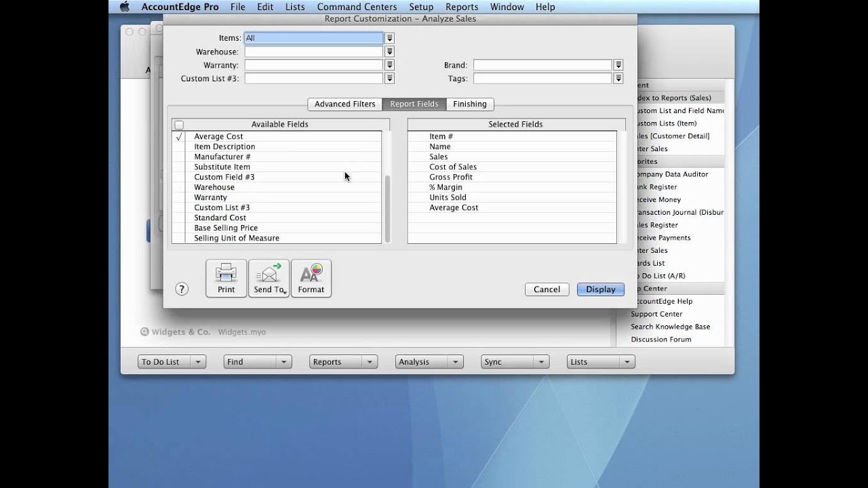Click the help question mark icon
The width and height of the screenshot is (868, 488).
click(x=182, y=289)
